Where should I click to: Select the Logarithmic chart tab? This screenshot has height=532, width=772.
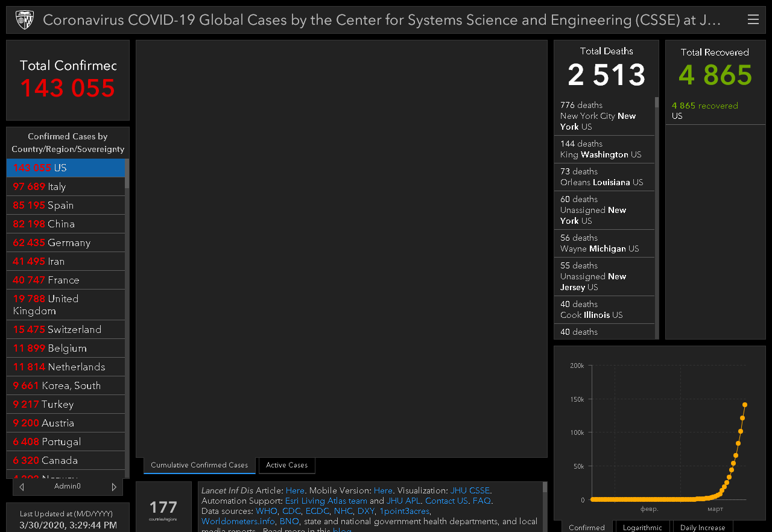tap(642, 527)
